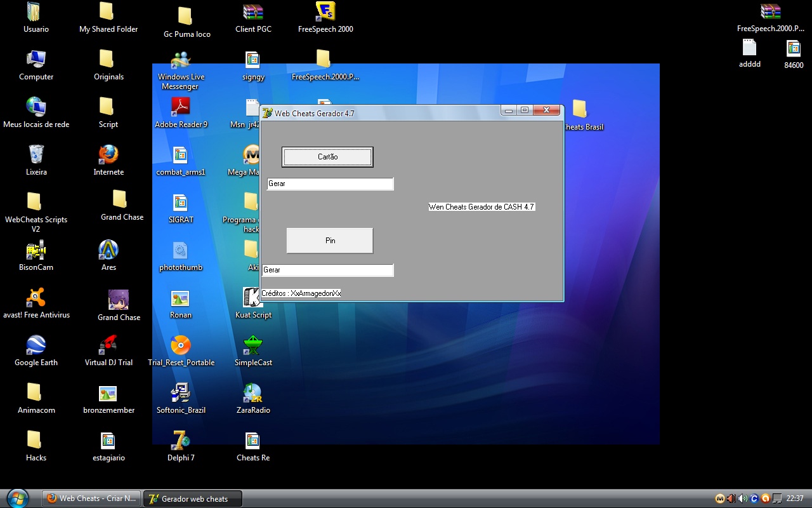
Task: Maximize the Web Cheats Gerador 4.7 window
Action: (x=525, y=110)
